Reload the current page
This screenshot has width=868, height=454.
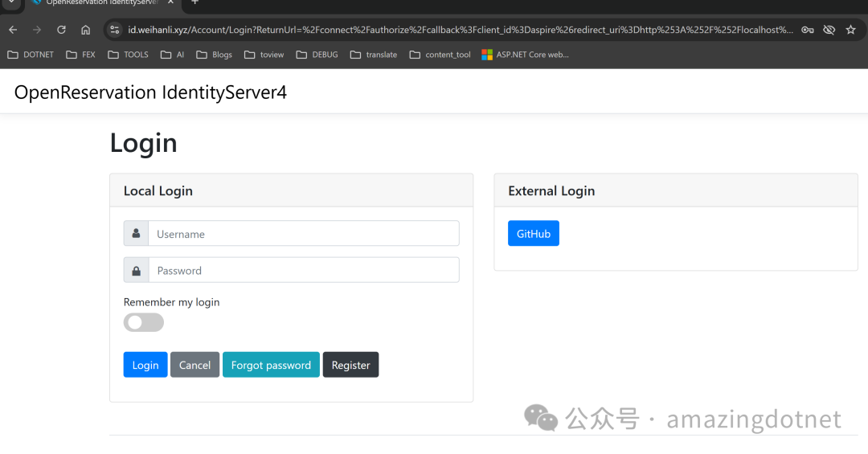coord(61,30)
